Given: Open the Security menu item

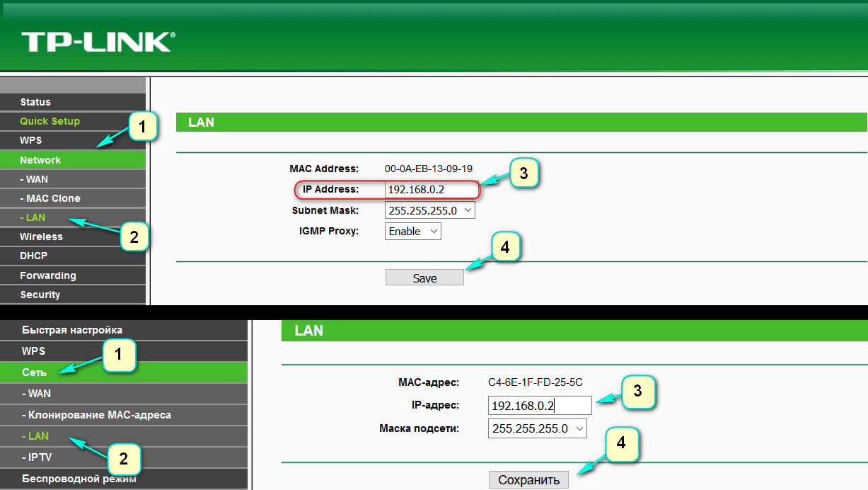Looking at the screenshot, I should point(40,295).
